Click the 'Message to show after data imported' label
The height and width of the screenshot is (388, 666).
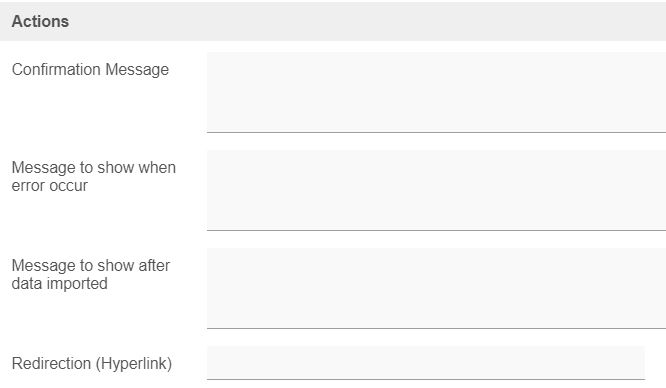click(x=90, y=274)
